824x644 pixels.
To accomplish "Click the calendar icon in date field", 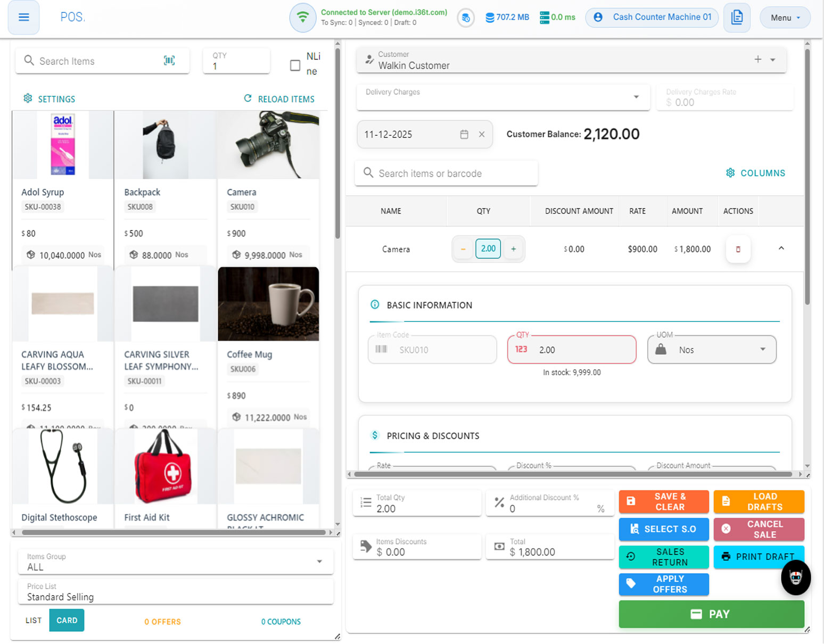I will 464,135.
